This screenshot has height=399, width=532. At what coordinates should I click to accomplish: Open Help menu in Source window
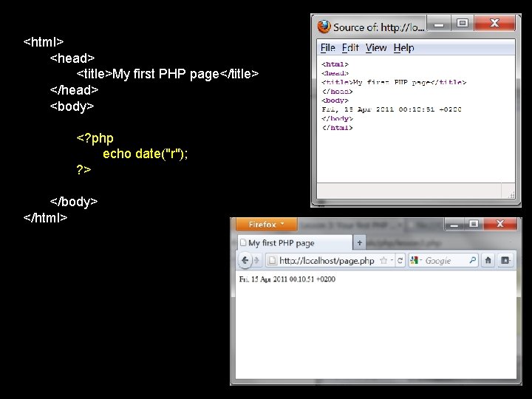[403, 48]
